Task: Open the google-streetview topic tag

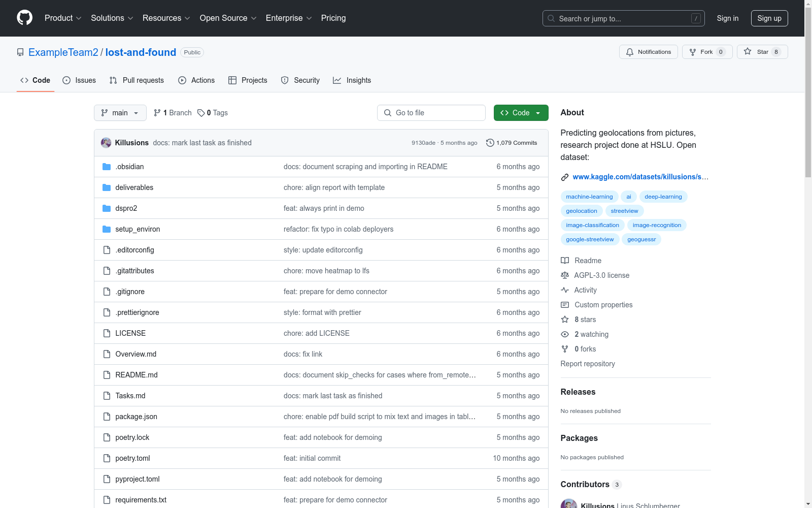Action: tap(590, 239)
